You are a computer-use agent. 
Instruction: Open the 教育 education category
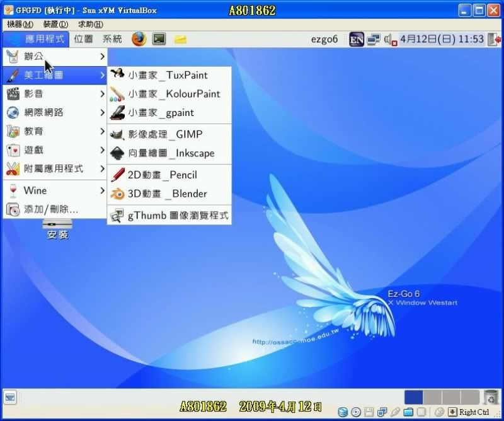point(55,131)
